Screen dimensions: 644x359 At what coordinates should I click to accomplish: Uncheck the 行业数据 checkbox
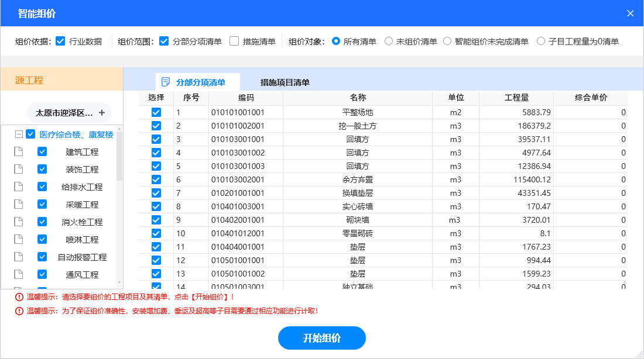pos(60,42)
